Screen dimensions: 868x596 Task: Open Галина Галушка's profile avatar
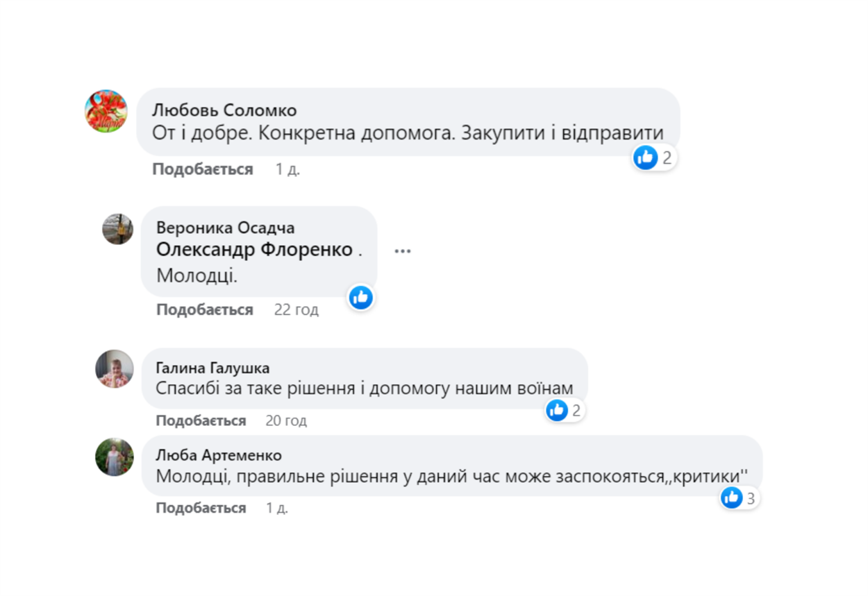click(115, 368)
